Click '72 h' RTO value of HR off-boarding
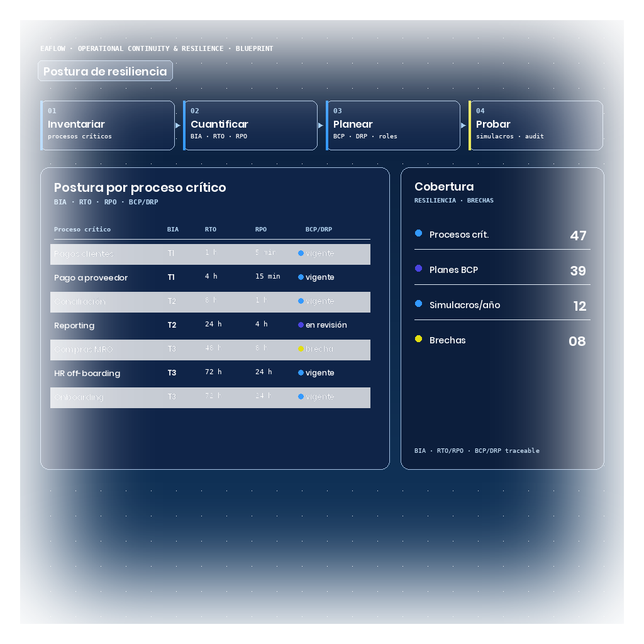Screen dimensions: 644x644 (213, 372)
